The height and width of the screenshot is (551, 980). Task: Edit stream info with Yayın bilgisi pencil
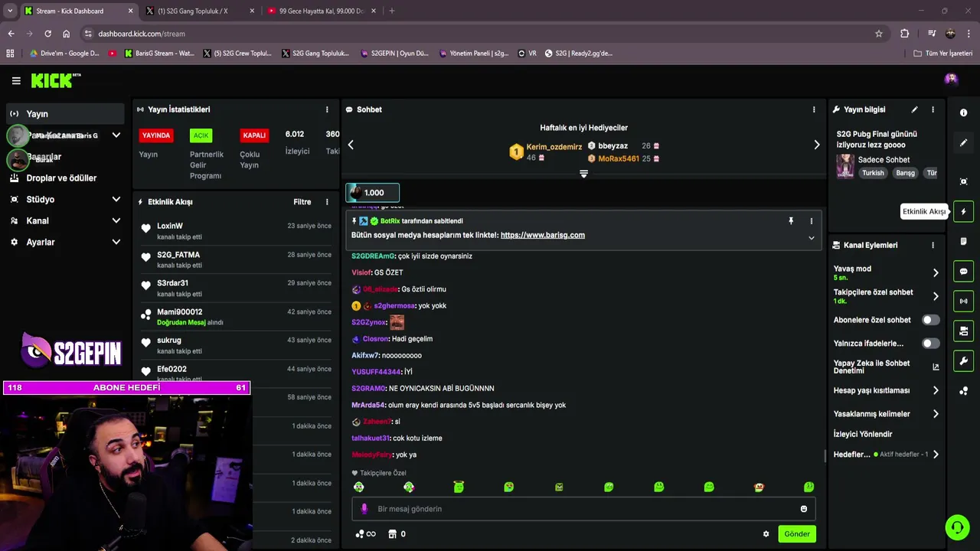click(x=914, y=109)
